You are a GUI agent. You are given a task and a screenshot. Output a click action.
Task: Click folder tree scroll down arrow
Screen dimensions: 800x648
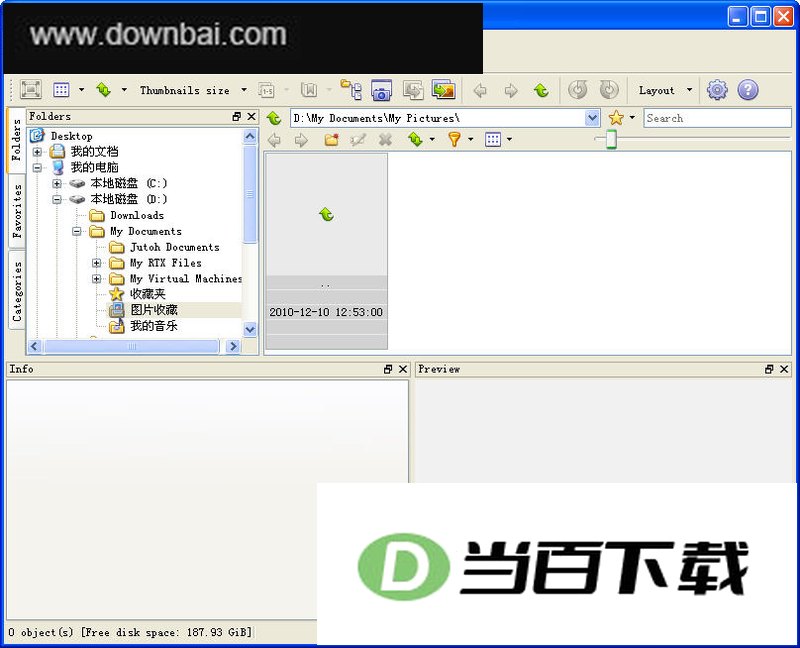(250, 329)
